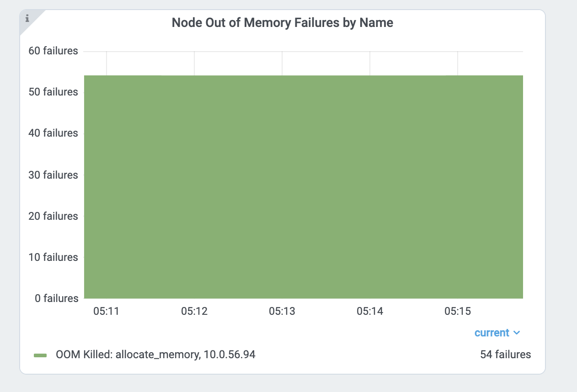Click the blue dropdown arrow near 54 failures
This screenshot has height=392, width=577.
(x=517, y=333)
